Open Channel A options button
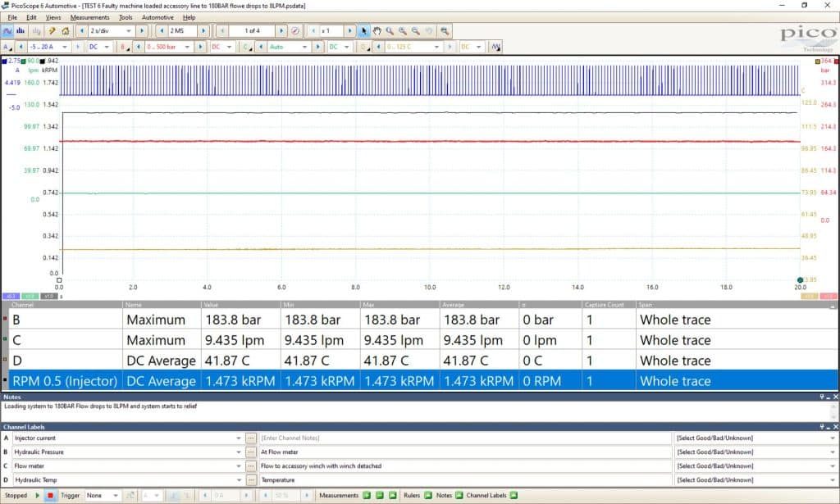This screenshot has height=504, width=840. pos(7,47)
